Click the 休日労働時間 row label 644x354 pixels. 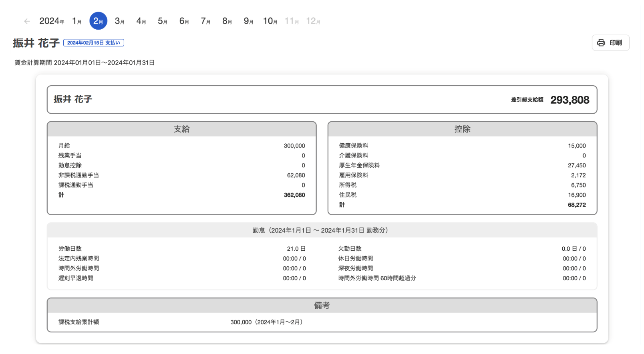tap(356, 259)
